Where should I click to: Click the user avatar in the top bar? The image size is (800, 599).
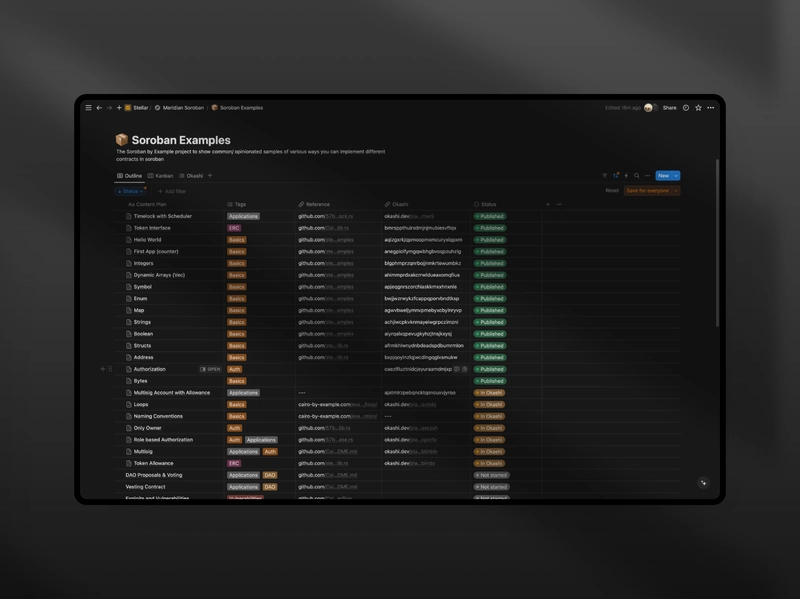(648, 108)
